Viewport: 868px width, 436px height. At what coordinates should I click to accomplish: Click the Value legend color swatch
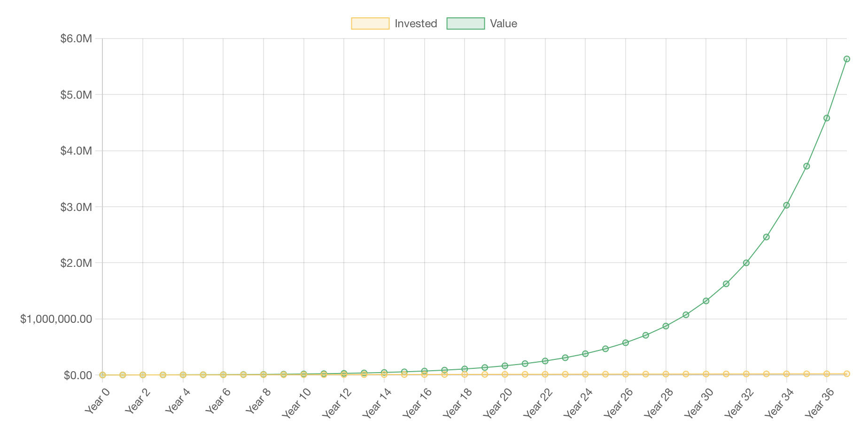[x=465, y=23]
